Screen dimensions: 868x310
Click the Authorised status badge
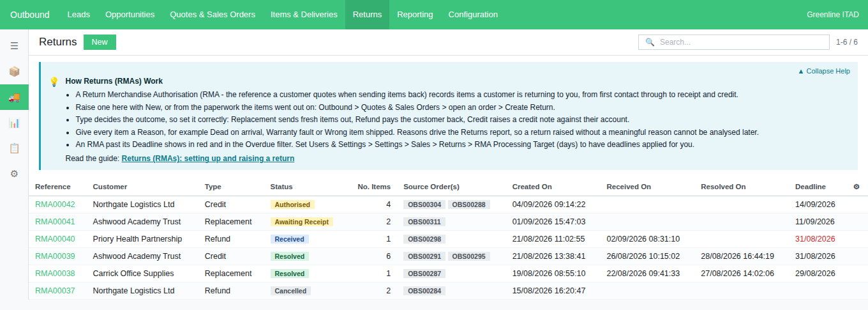[x=292, y=205]
